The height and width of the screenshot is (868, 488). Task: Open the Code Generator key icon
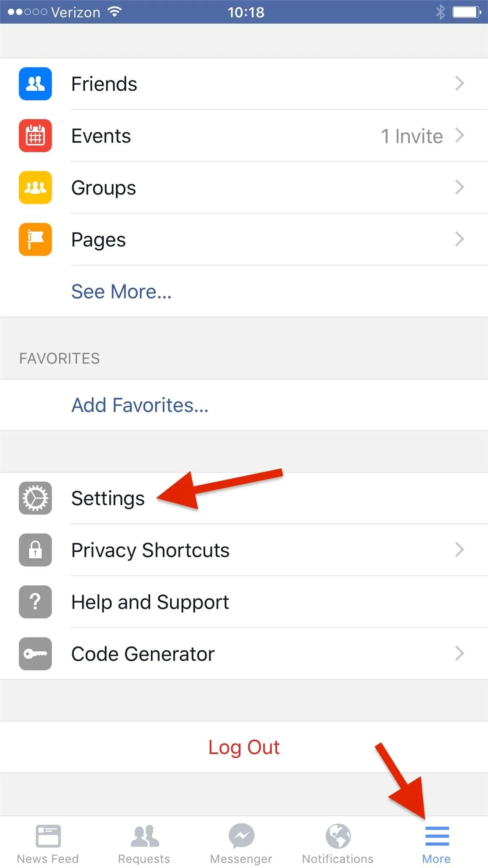(x=35, y=654)
